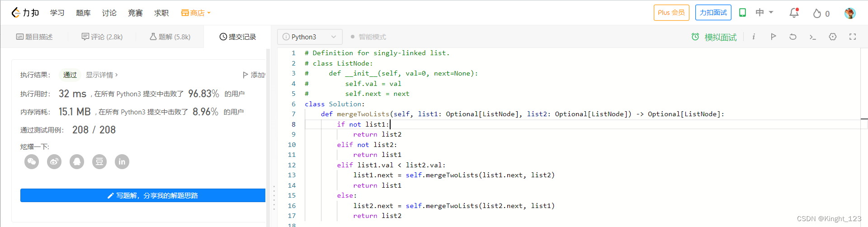Switch to the 题目描述 tab
The width and height of the screenshot is (868, 227).
[x=34, y=37]
